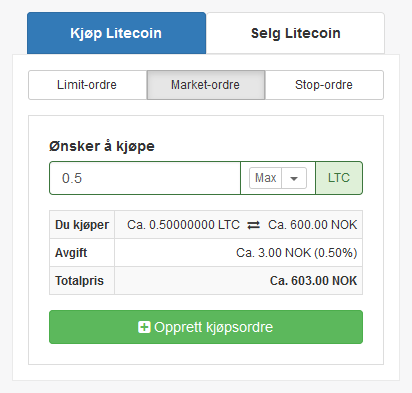Click the Max amount button

point(265,178)
